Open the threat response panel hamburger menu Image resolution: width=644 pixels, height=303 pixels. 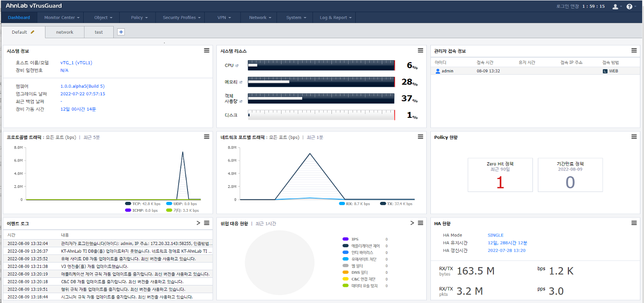420,223
